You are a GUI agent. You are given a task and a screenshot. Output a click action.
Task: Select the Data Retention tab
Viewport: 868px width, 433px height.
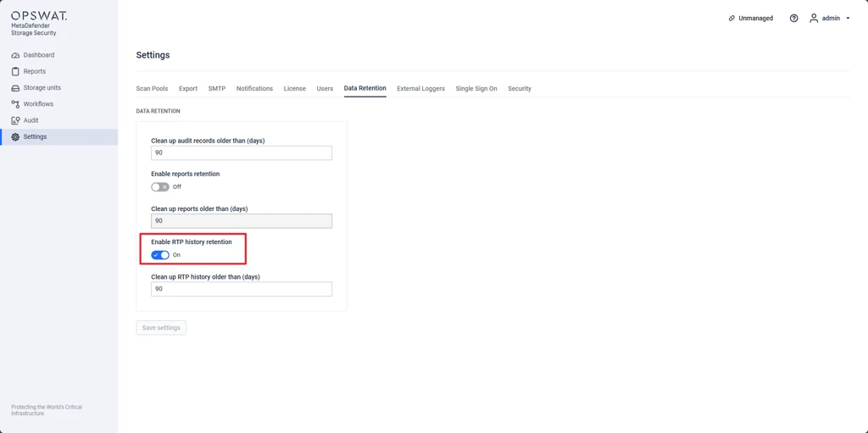364,89
